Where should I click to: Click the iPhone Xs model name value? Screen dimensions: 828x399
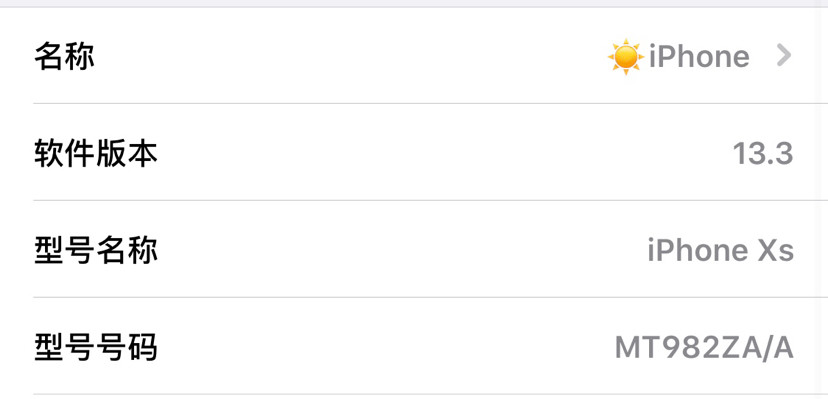coord(720,250)
